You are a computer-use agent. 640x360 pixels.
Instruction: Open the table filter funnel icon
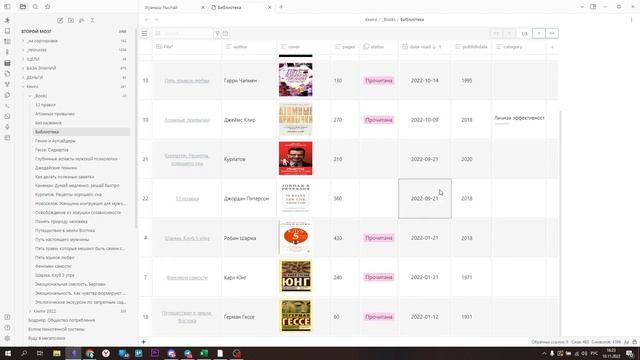pyautogui.click(x=218, y=33)
